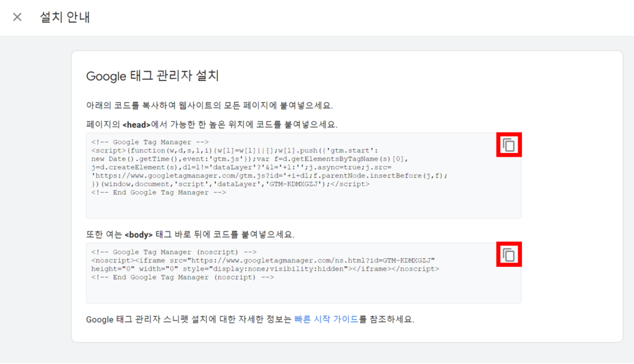
Task: Open the 빠른 시작 가이드 link
Action: (x=326, y=319)
